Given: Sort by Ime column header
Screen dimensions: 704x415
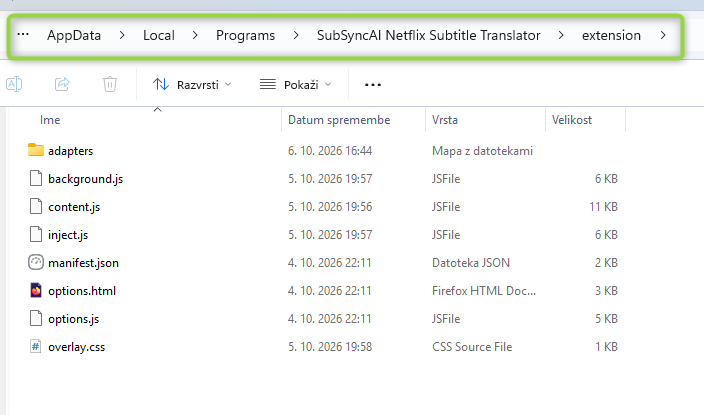Looking at the screenshot, I should point(50,120).
